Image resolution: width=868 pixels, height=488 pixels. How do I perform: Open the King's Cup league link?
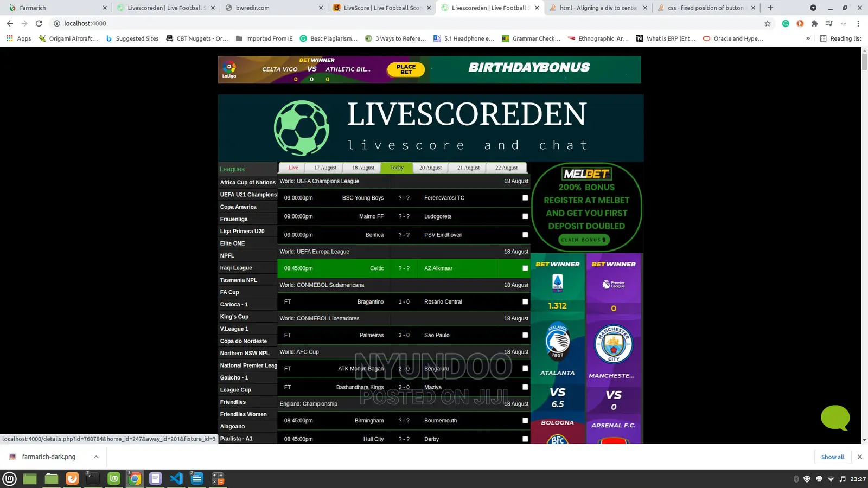pos(234,317)
